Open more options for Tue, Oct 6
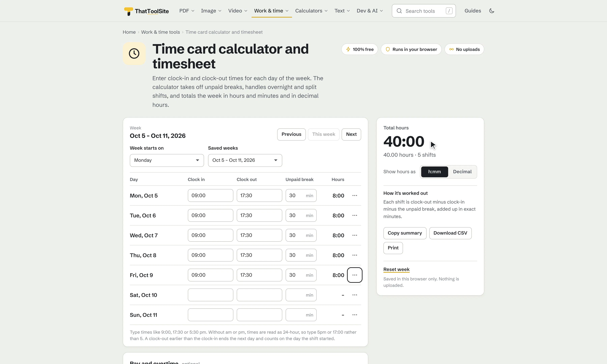 [355, 215]
